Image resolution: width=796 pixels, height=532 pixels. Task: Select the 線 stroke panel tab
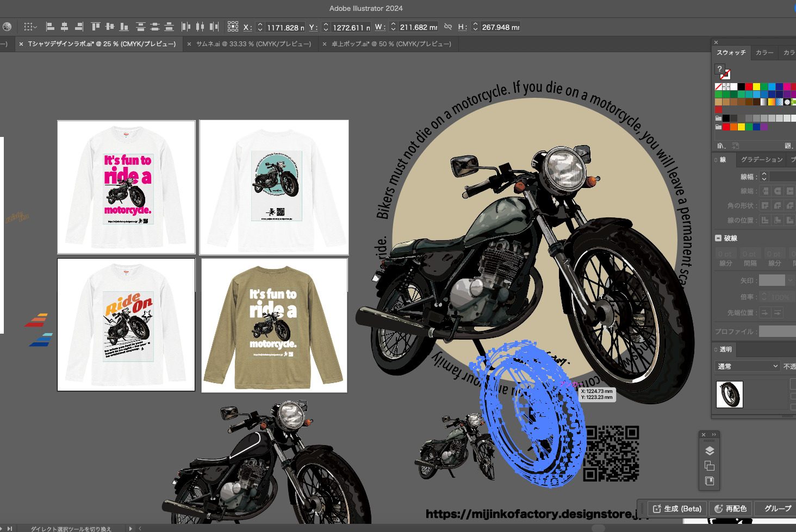pos(723,160)
